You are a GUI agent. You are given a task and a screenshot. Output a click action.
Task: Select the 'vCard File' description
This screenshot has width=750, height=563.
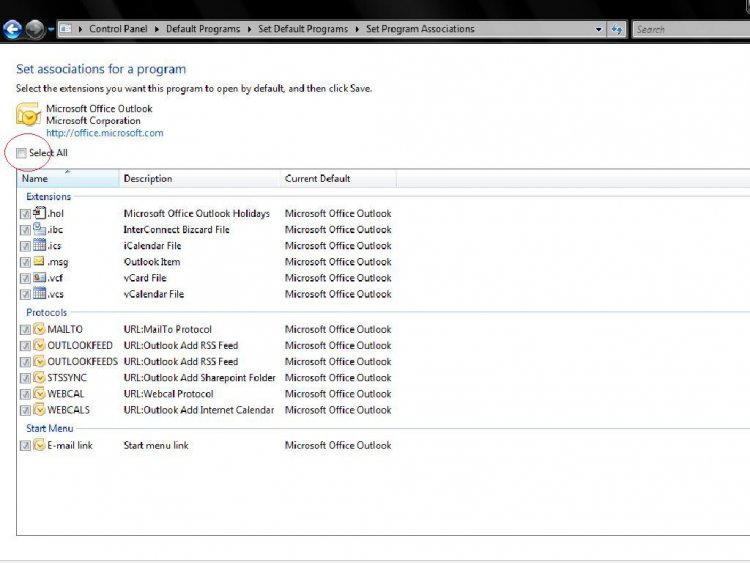(x=145, y=278)
